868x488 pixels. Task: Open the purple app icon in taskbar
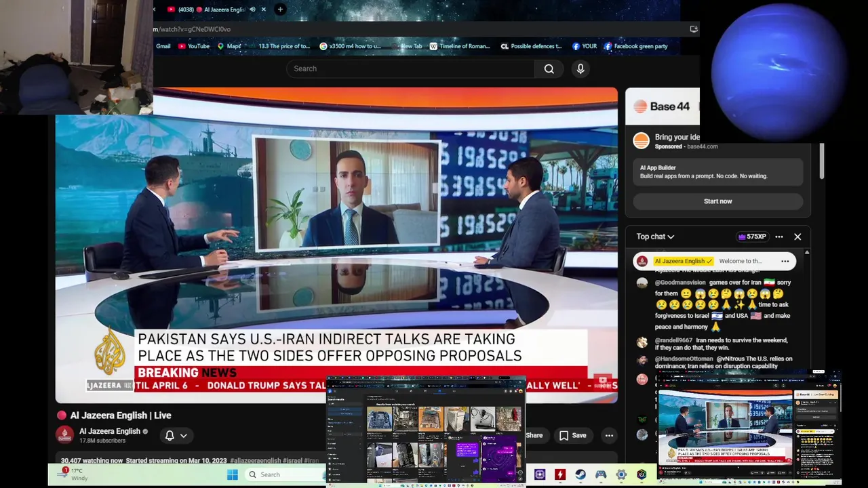(x=540, y=474)
